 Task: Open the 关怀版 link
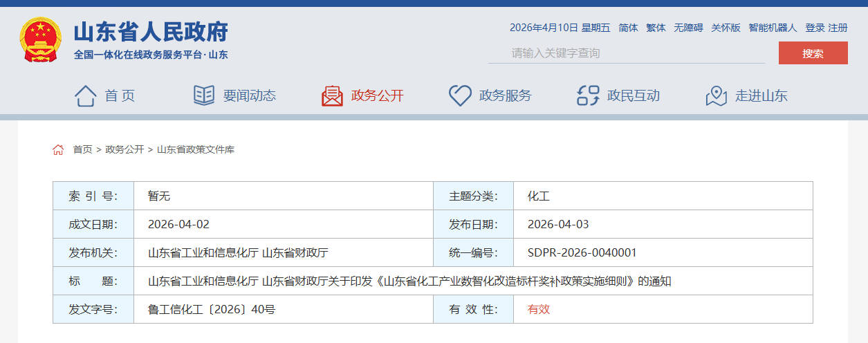726,28
